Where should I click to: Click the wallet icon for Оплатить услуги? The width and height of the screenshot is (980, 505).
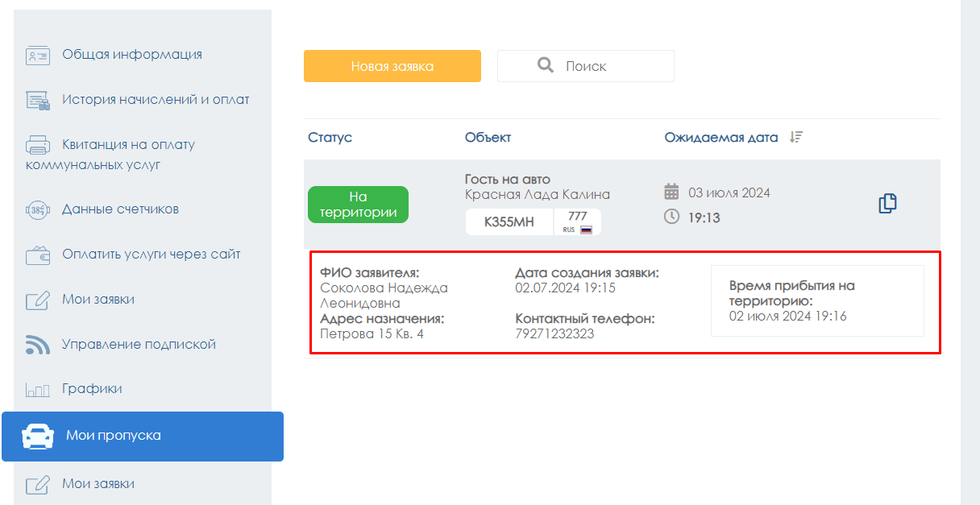click(37, 255)
